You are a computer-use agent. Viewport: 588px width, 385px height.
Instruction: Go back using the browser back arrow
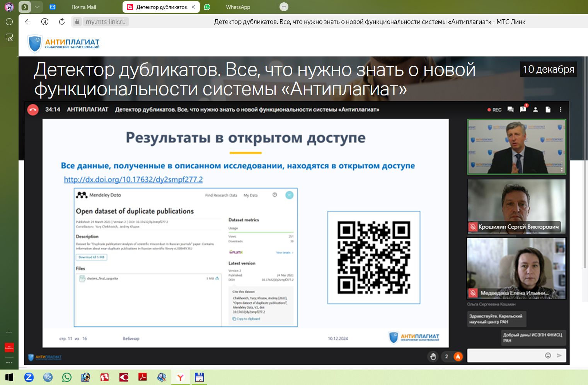(x=28, y=22)
